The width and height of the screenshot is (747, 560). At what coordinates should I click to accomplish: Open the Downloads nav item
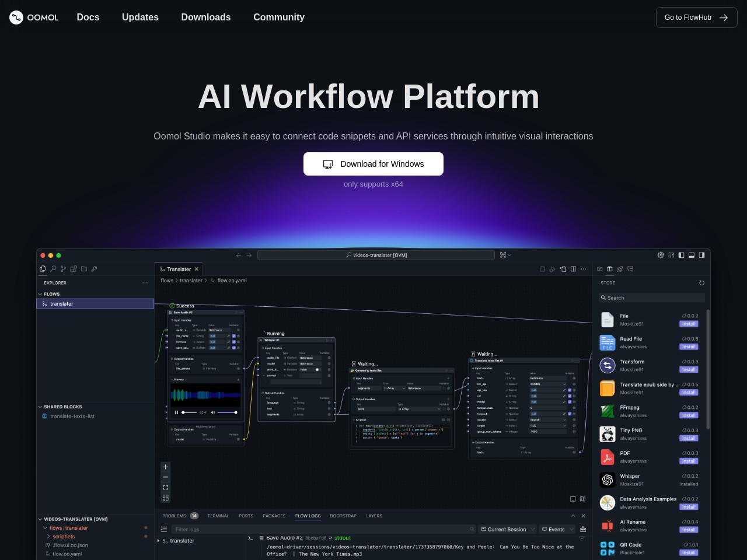click(x=206, y=17)
